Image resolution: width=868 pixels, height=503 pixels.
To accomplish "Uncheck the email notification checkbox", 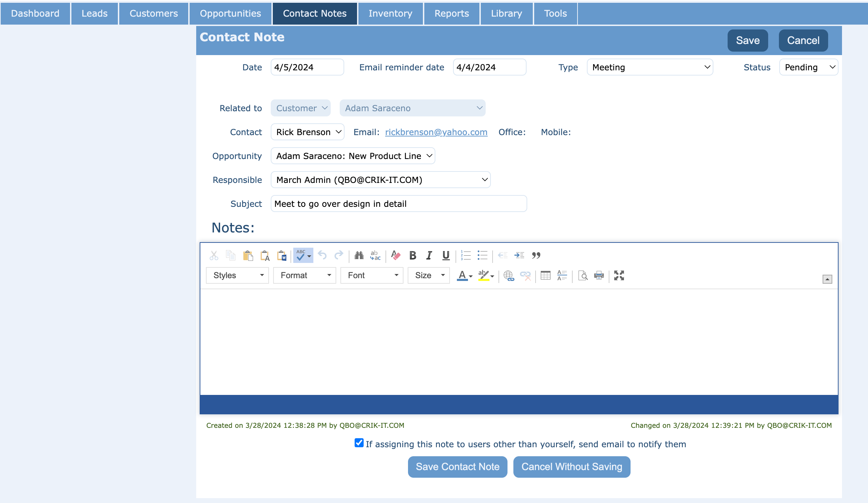I will (x=359, y=443).
